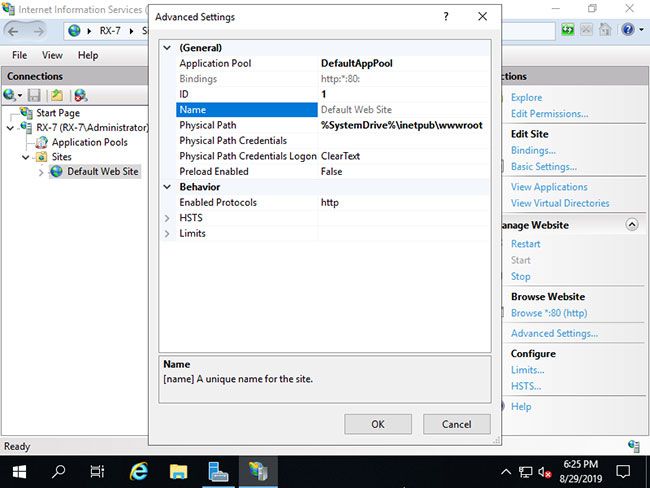650x488 pixels.
Task: Collapse the RX-7 server node
Action: (10, 128)
